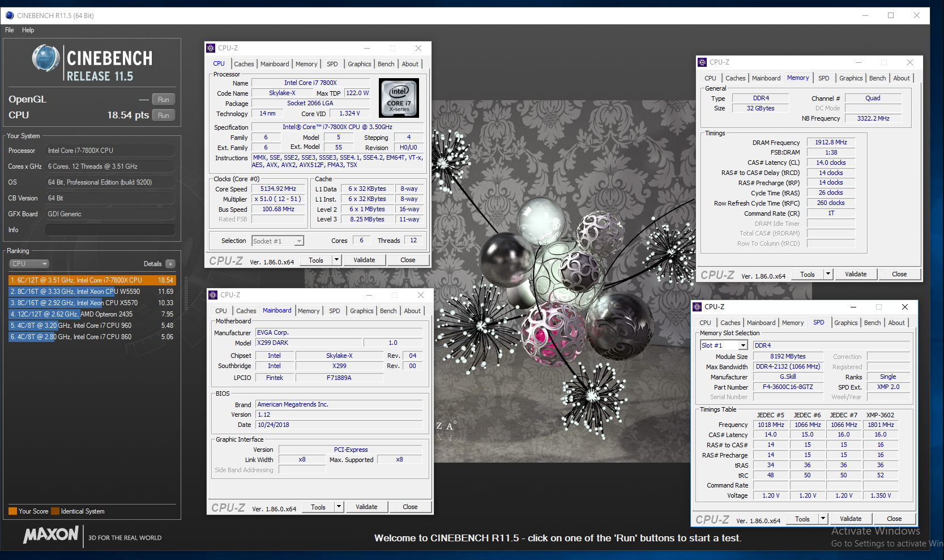The image size is (944, 560).
Task: Open the Caches tab in the SPD window
Action: [731, 323]
